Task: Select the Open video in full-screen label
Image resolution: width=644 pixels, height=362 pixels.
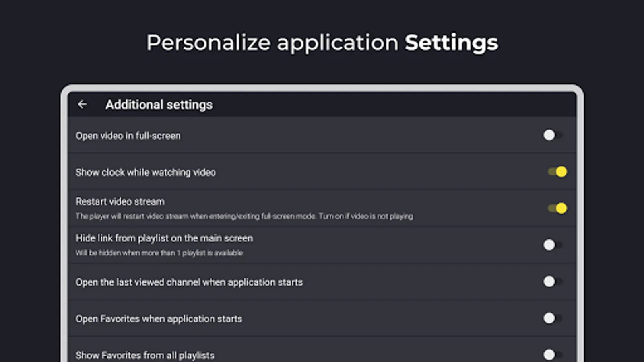Action: click(x=128, y=136)
